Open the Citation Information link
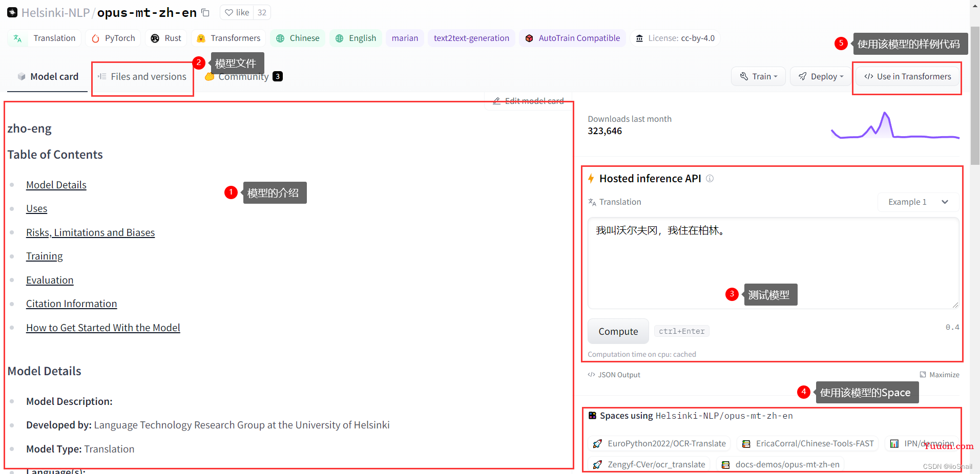This screenshot has width=980, height=474. click(x=72, y=304)
